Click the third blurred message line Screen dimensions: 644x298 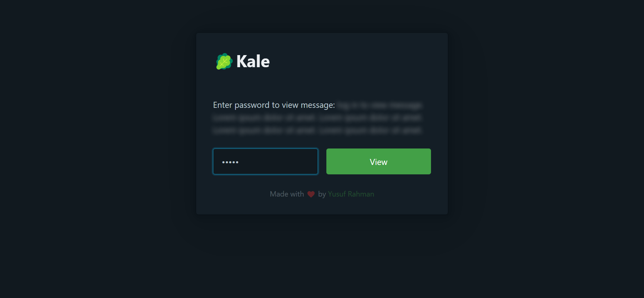(x=317, y=130)
